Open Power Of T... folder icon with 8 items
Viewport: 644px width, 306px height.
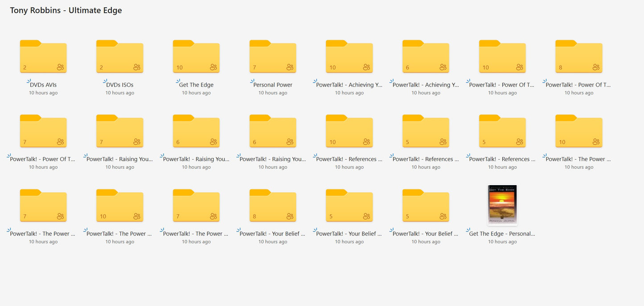[579, 56]
